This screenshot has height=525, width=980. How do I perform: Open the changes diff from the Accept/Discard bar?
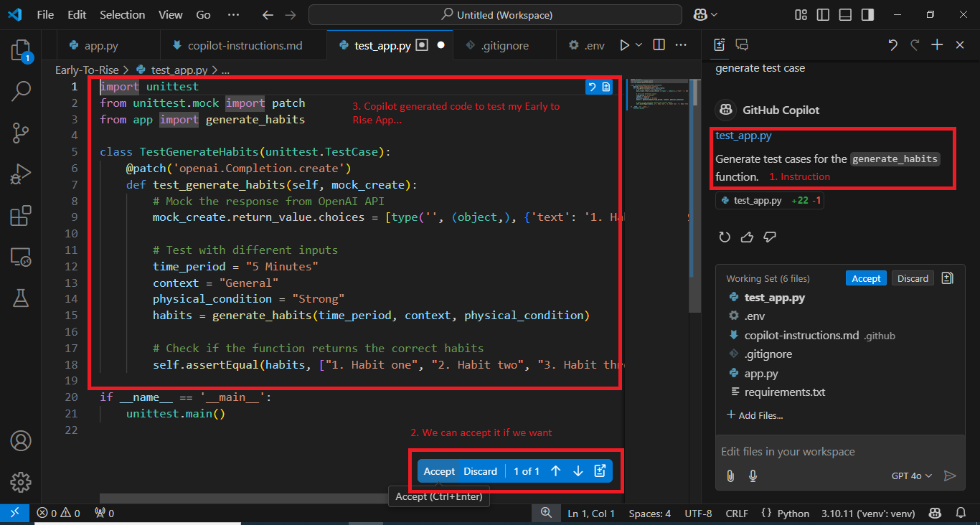click(600, 471)
